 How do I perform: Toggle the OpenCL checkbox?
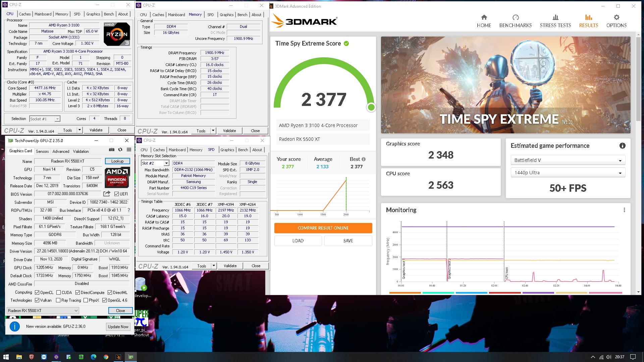point(37,293)
